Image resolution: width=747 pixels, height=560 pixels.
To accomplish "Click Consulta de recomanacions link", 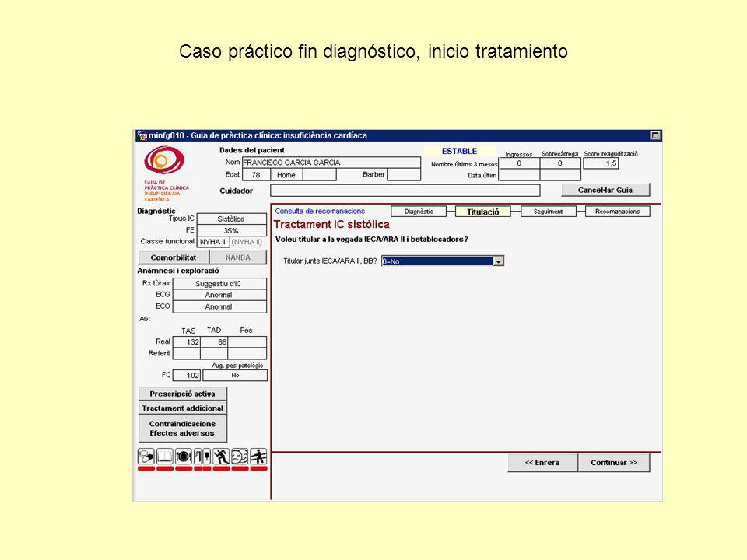I will click(320, 211).
